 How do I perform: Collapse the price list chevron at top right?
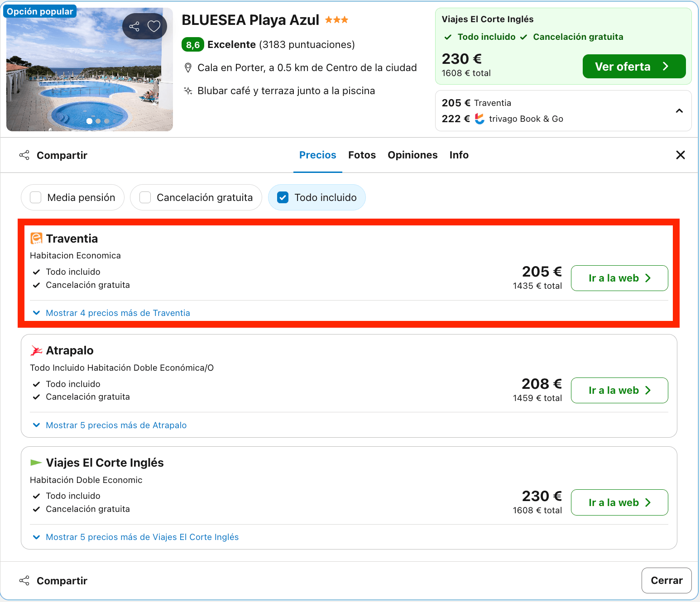[x=679, y=111]
